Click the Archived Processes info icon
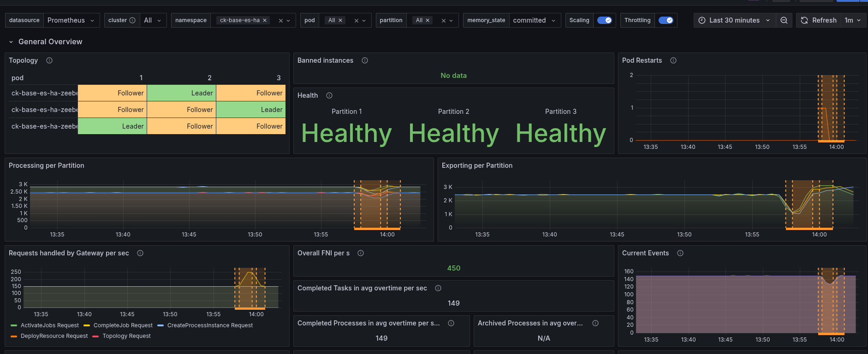 595,323
